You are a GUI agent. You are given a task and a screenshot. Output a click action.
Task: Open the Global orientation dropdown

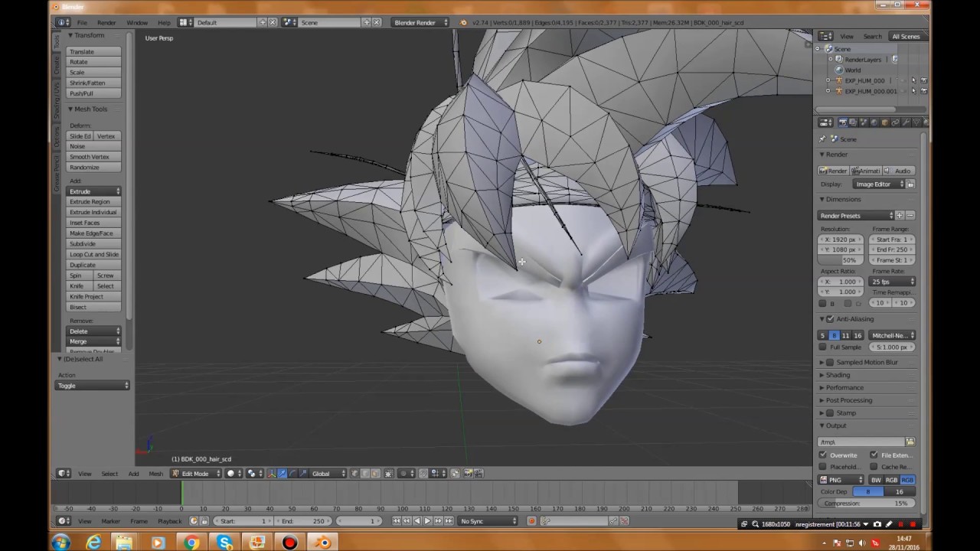point(328,474)
